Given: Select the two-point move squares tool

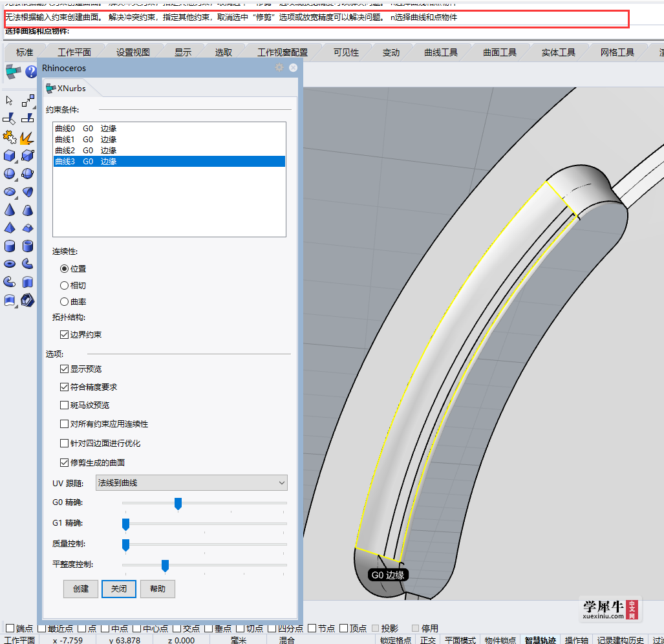Looking at the screenshot, I should tap(28, 101).
